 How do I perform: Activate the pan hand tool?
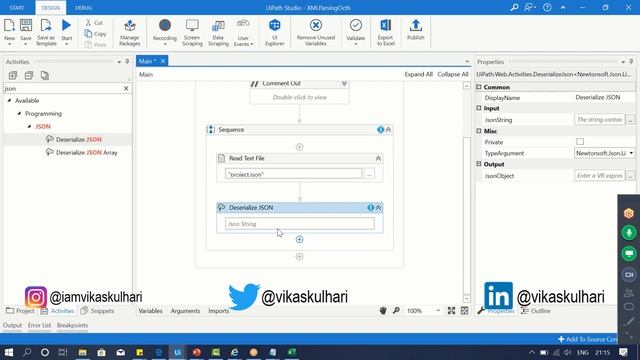coord(382,311)
